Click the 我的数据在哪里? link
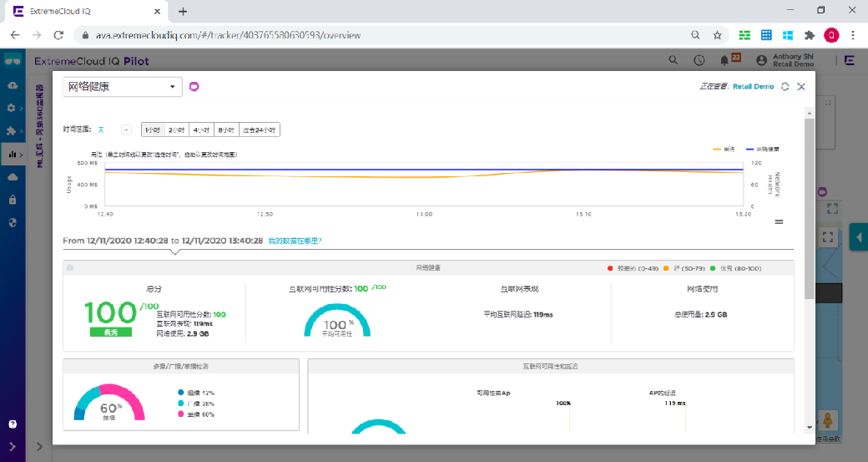 [x=295, y=241]
